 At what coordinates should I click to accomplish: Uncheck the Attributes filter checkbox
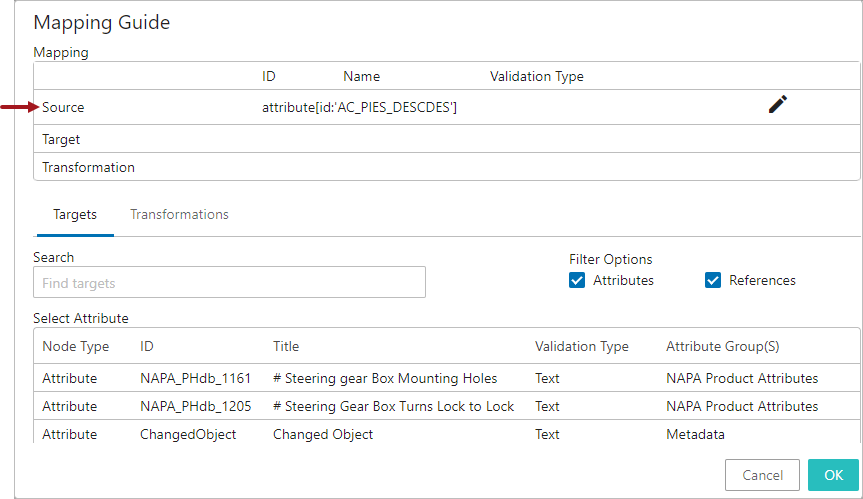pos(577,280)
